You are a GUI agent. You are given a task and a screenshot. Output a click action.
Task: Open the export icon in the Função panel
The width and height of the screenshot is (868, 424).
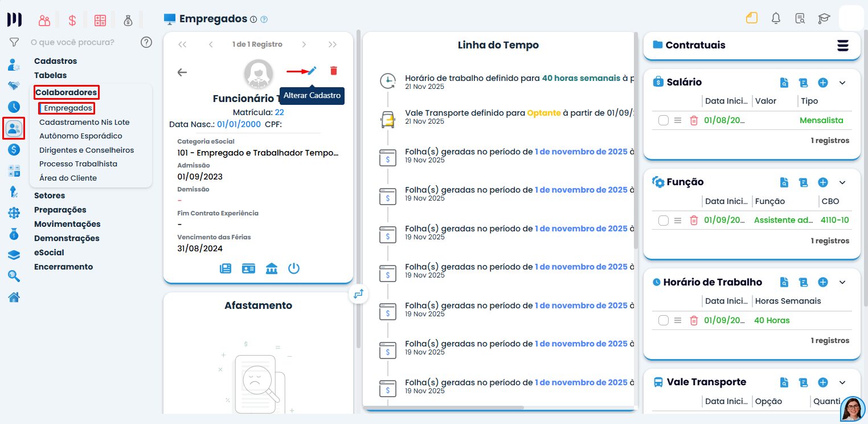pos(803,182)
